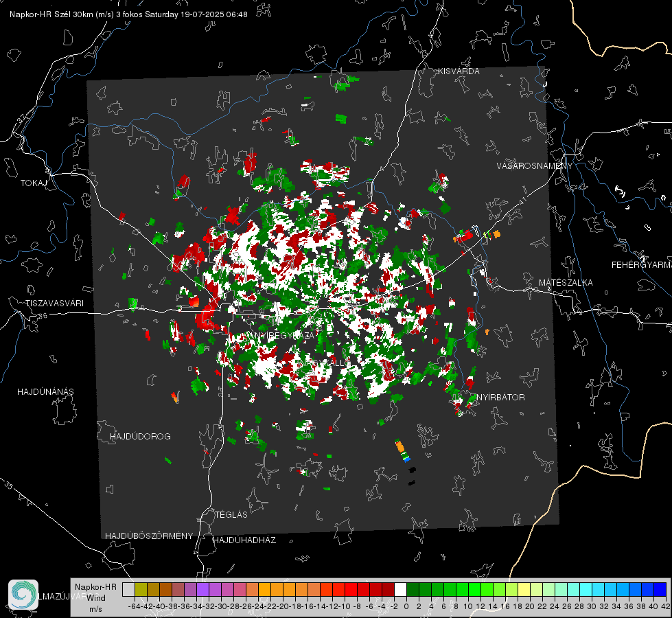Image resolution: width=672 pixels, height=618 pixels.
Task: Click the NYÍRBÁTOR city label
Action: click(x=500, y=398)
